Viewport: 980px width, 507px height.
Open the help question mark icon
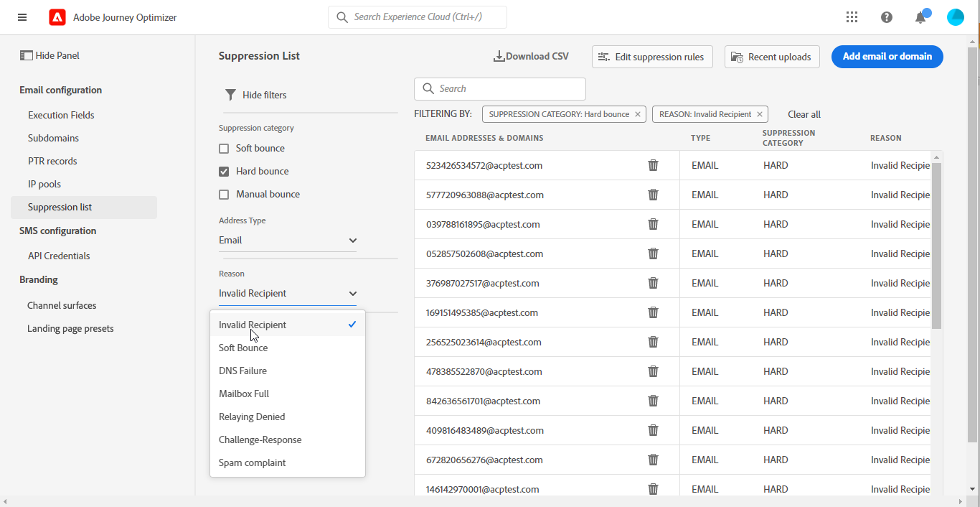pos(887,17)
